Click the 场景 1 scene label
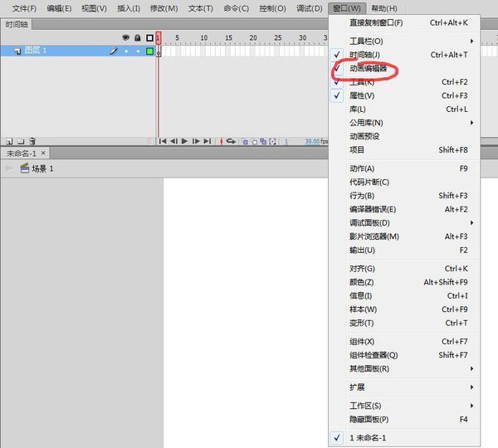Viewport: 498px width, 448px height. point(42,168)
